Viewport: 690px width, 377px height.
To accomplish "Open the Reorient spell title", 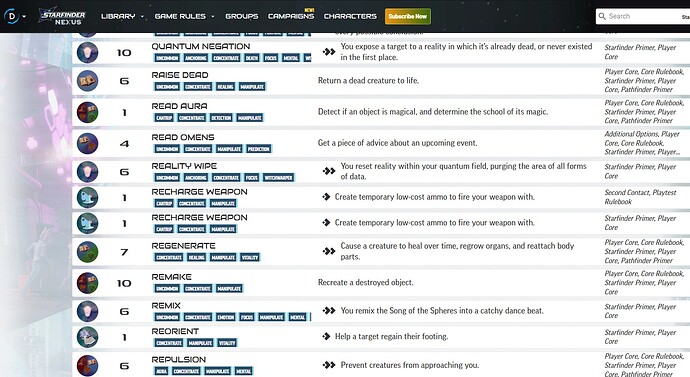I will [175, 331].
